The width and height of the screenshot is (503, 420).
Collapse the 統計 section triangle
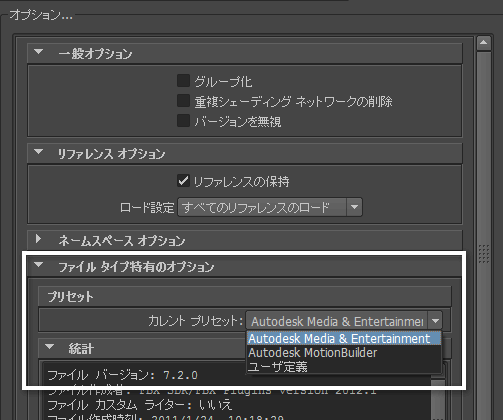(50, 347)
